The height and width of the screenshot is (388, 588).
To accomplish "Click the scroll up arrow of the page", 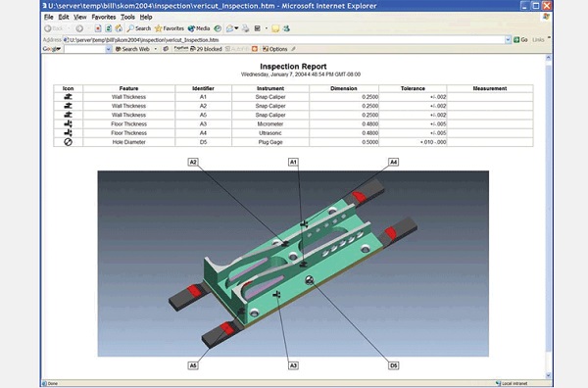I will [548, 58].
